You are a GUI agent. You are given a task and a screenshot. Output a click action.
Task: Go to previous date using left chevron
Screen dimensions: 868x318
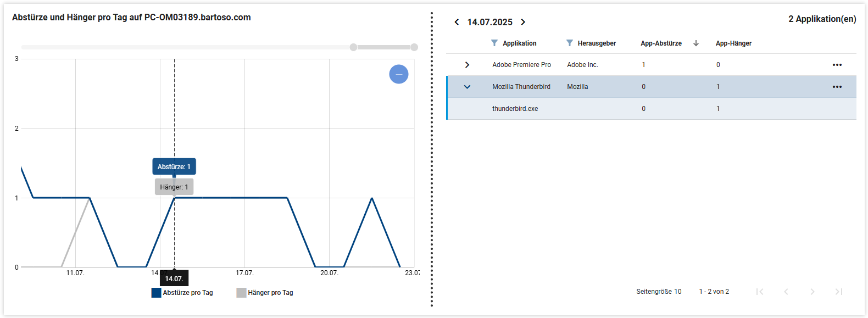tap(457, 22)
